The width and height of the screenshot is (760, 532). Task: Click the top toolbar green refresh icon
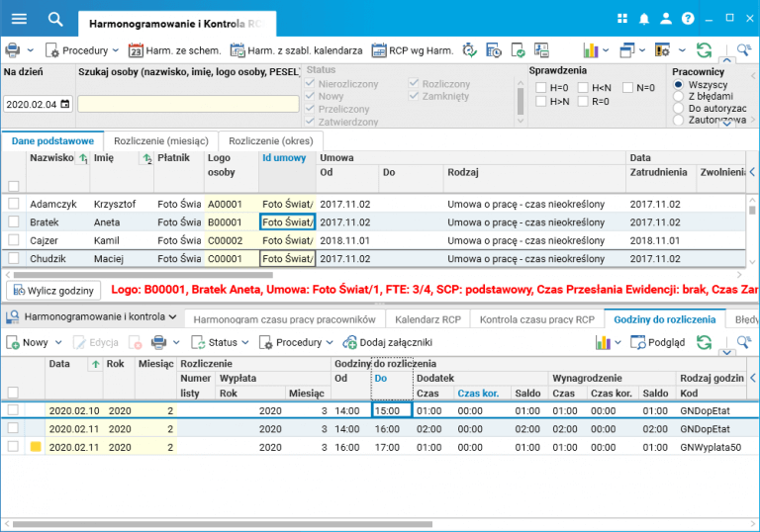click(704, 49)
